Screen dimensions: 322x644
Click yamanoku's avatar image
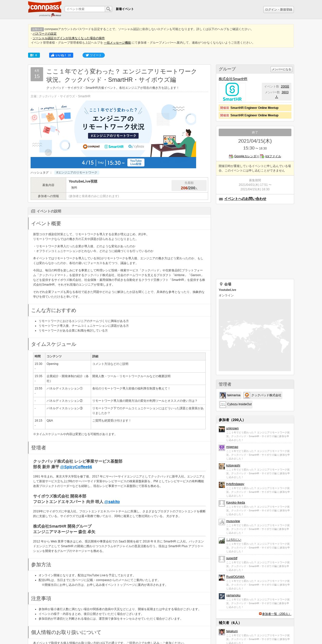pyautogui.click(x=222, y=596)
